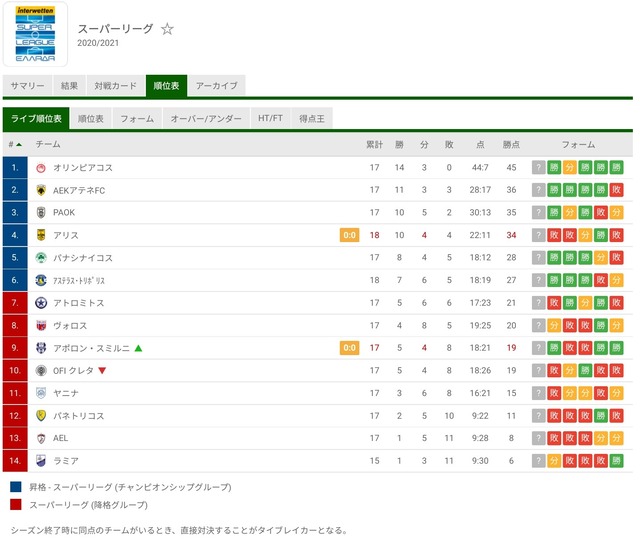
Task: Select the grey 順位表 sub-tab
Action: [x=91, y=119]
